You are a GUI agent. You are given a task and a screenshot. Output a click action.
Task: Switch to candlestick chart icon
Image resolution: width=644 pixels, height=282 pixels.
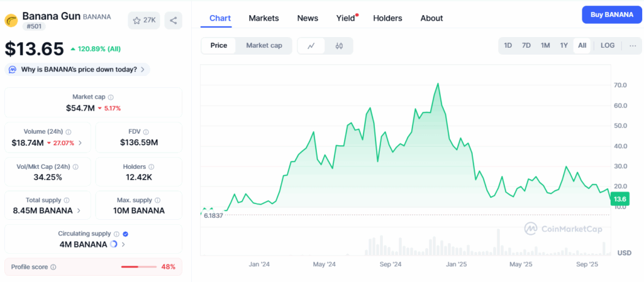pos(339,45)
